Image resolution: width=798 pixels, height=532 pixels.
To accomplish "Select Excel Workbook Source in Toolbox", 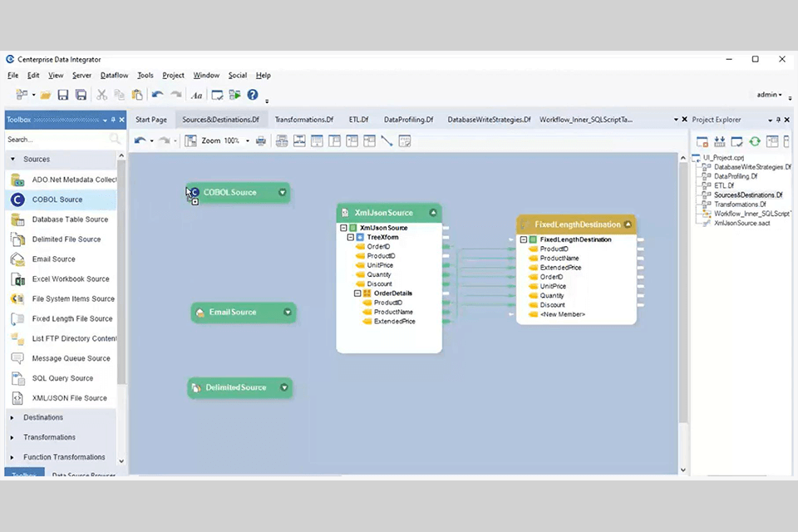I will [61, 279].
